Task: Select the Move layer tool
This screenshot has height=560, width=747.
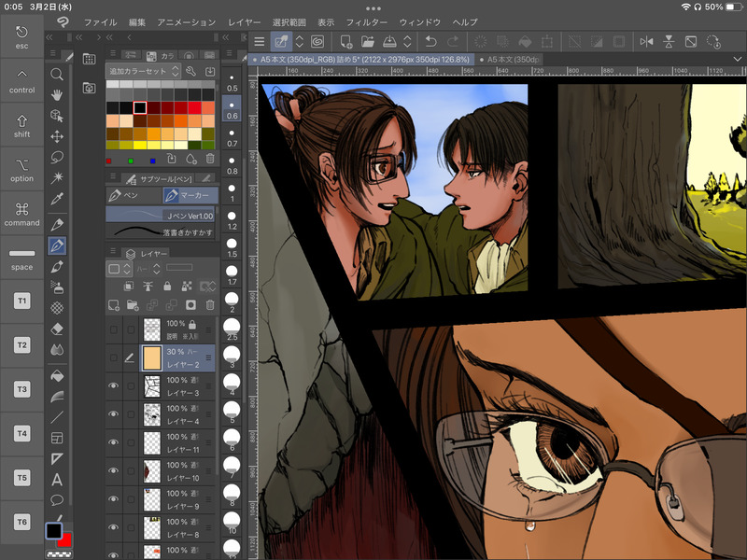Action: pyautogui.click(x=57, y=136)
